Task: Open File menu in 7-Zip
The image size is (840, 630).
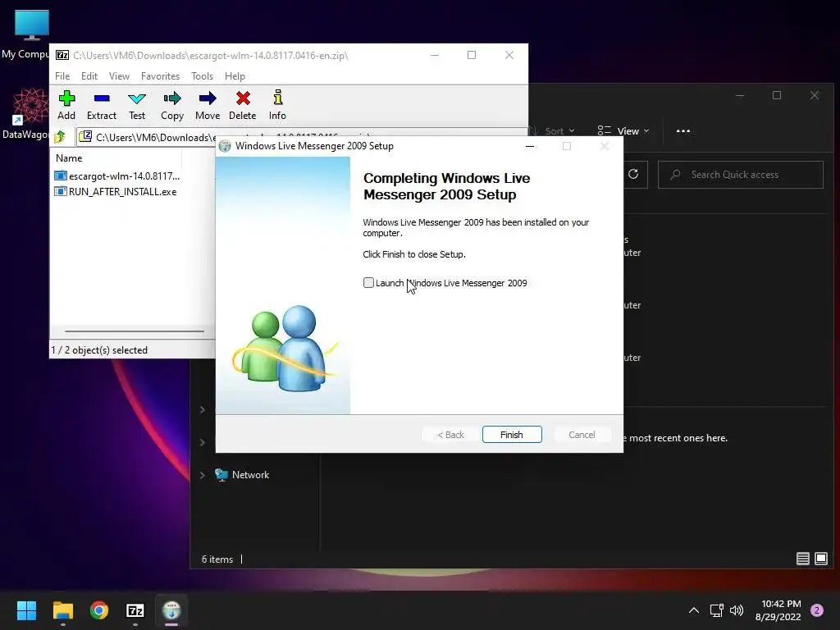Action: pyautogui.click(x=62, y=76)
